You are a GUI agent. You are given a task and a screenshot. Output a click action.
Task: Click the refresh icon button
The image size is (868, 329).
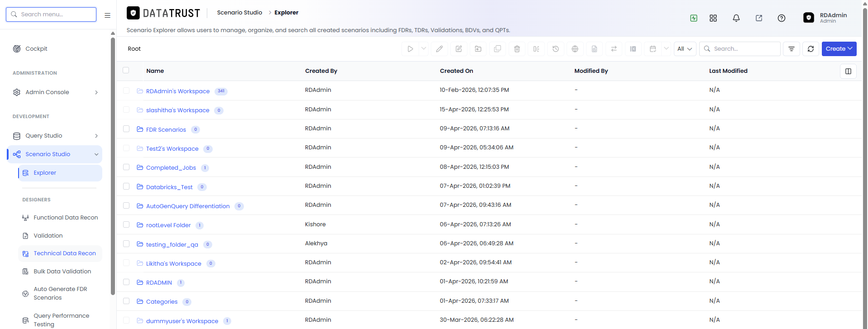click(x=811, y=49)
